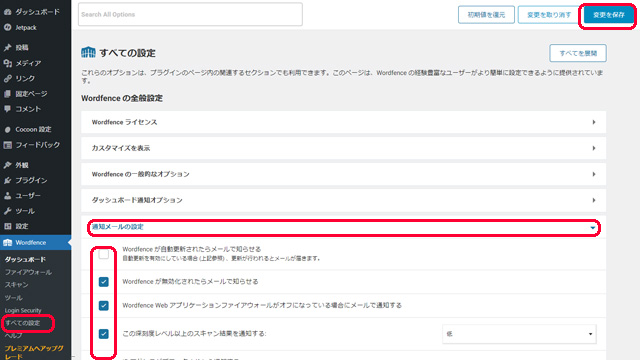
Task: Check 'Wordfence が自動更新されたらメールで知らせる' checkbox
Action: pyautogui.click(x=104, y=254)
